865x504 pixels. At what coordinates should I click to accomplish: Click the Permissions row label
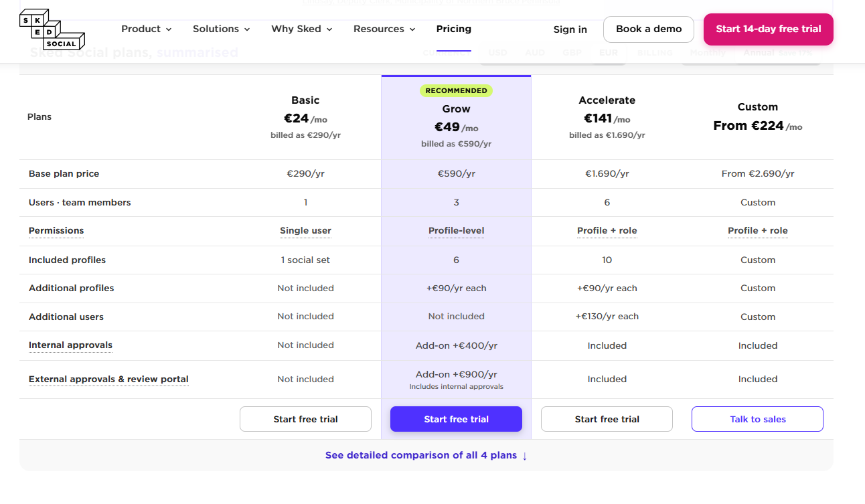pyautogui.click(x=56, y=231)
